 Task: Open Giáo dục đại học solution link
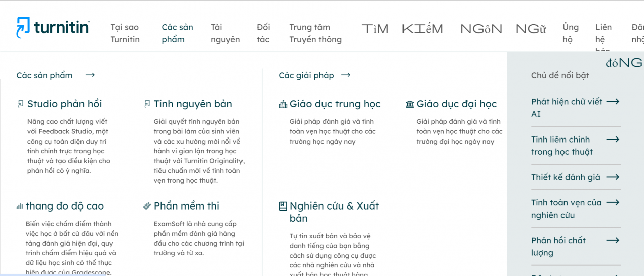(x=456, y=104)
